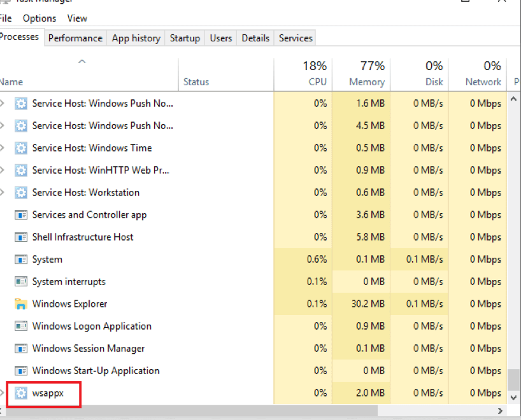Screen dimensions: 521x420
Task: Click the wsappx gear icon
Action: [x=21, y=393]
